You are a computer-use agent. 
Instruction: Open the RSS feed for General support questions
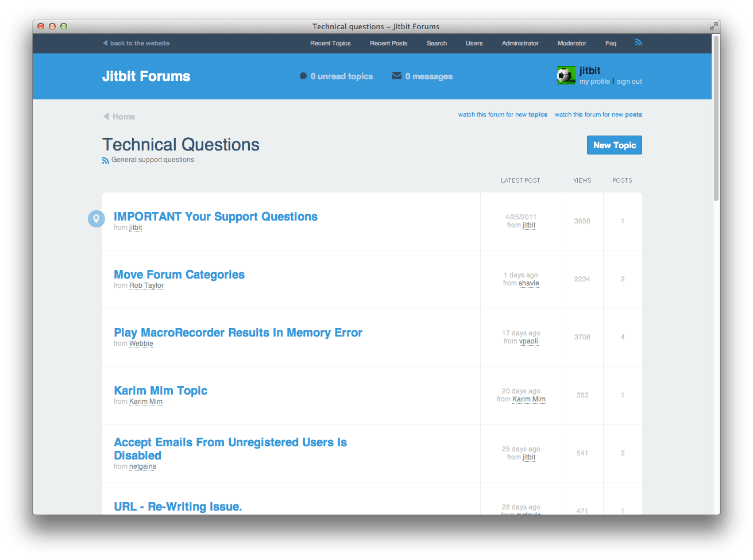pyautogui.click(x=105, y=160)
